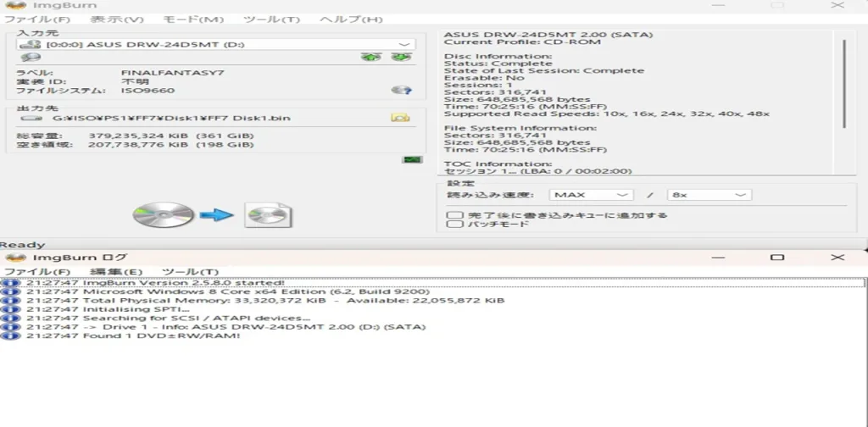868x427 pixels.
Task: Close the ImgBurn log window
Action: pos(837,258)
